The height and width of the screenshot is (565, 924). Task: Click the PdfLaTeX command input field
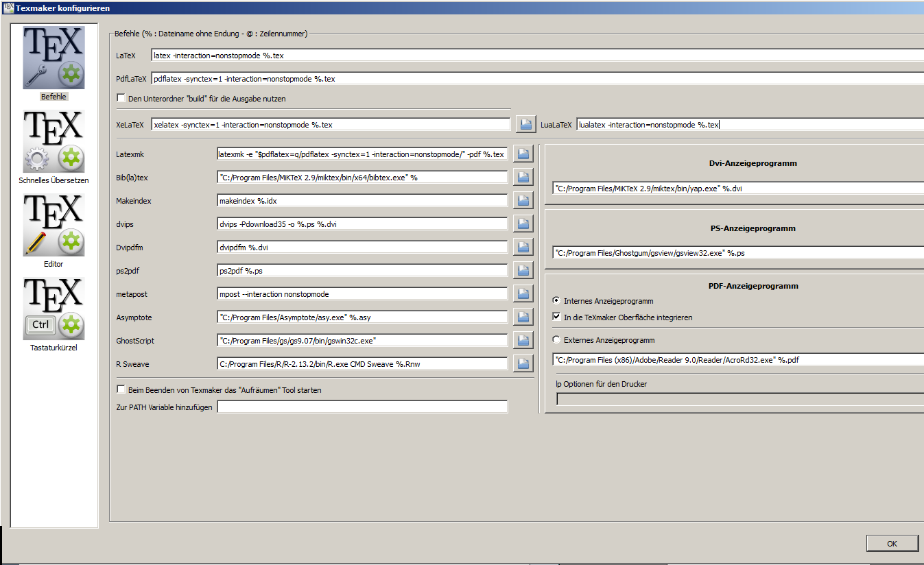tap(535, 79)
